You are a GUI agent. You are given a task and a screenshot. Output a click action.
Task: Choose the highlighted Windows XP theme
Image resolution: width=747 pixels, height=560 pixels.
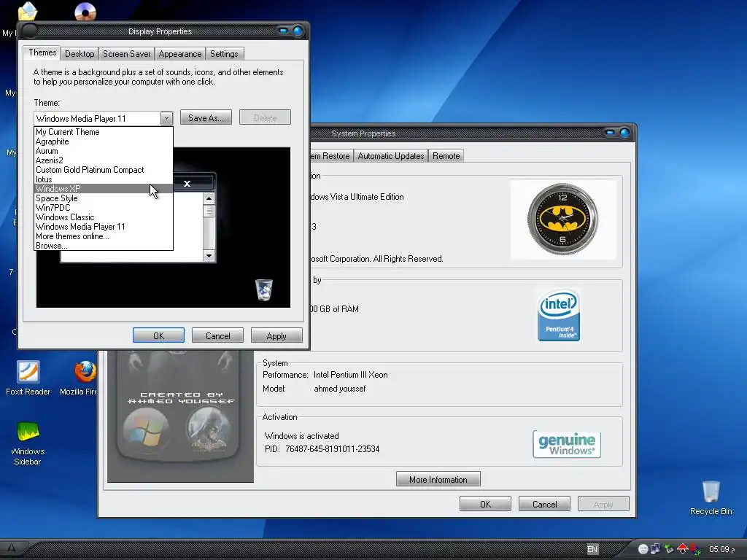click(x=104, y=189)
